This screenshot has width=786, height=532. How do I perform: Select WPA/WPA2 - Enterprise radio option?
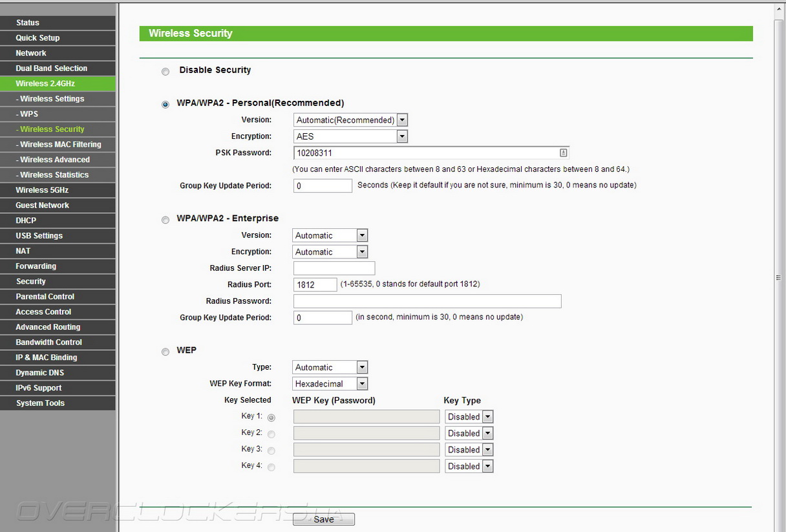pos(165,220)
